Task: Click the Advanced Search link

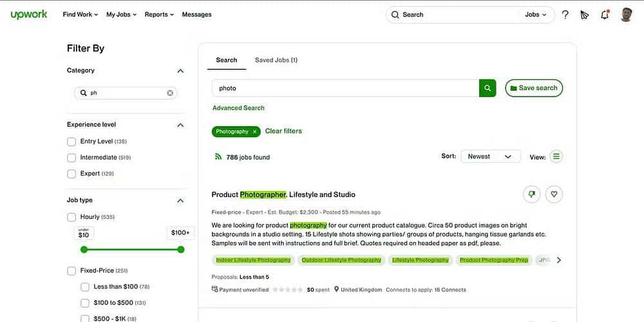Action: (x=238, y=108)
